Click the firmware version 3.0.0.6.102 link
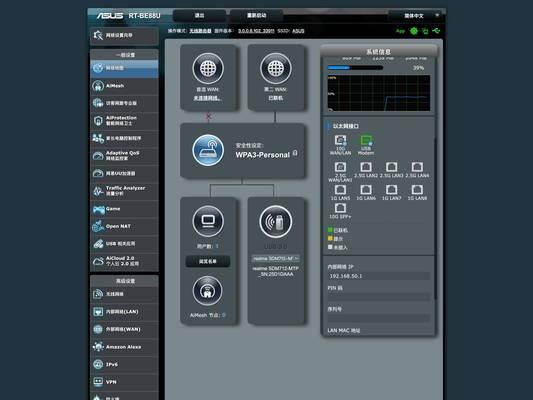 point(256,31)
